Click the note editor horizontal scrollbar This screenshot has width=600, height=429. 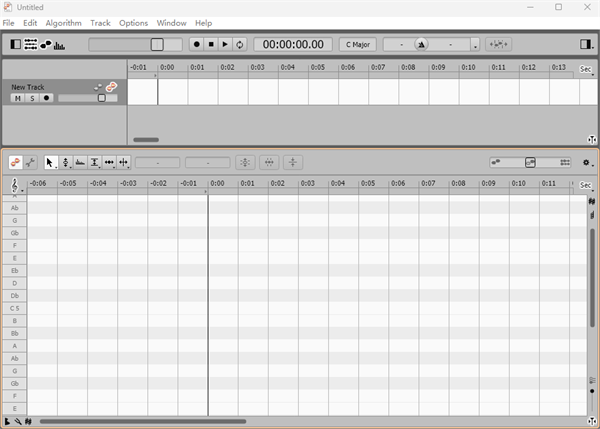tap(143, 421)
